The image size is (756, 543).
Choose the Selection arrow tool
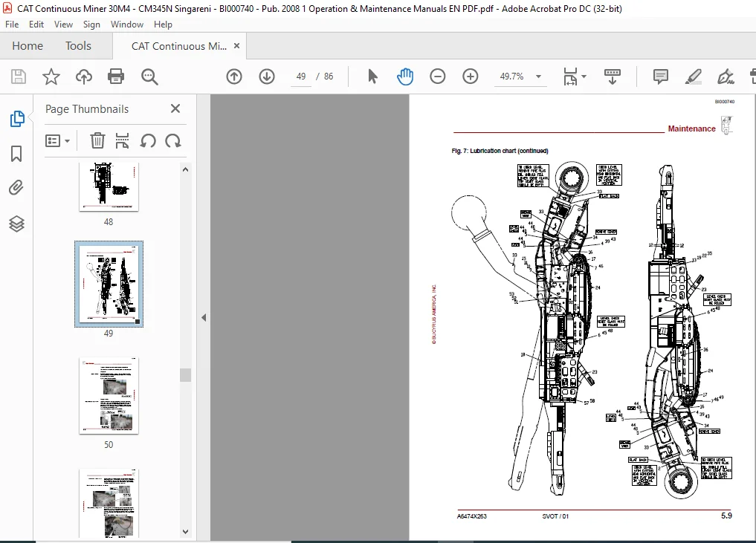click(372, 77)
